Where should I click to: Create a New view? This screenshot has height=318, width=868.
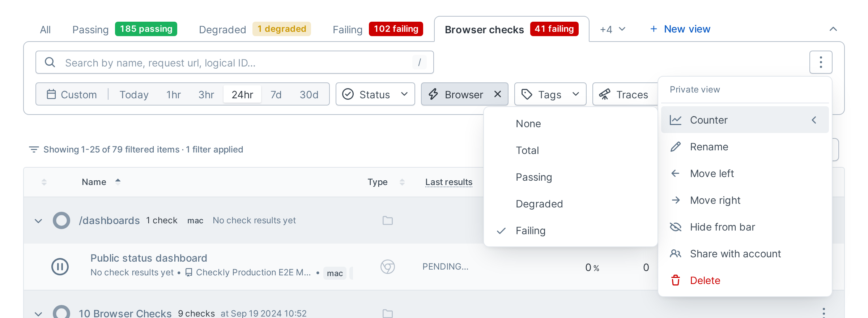(680, 29)
